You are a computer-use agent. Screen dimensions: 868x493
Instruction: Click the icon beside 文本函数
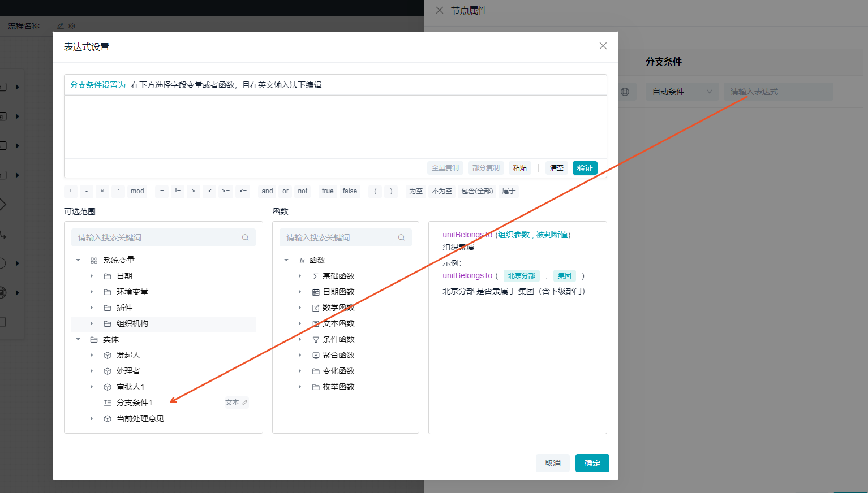click(x=316, y=324)
